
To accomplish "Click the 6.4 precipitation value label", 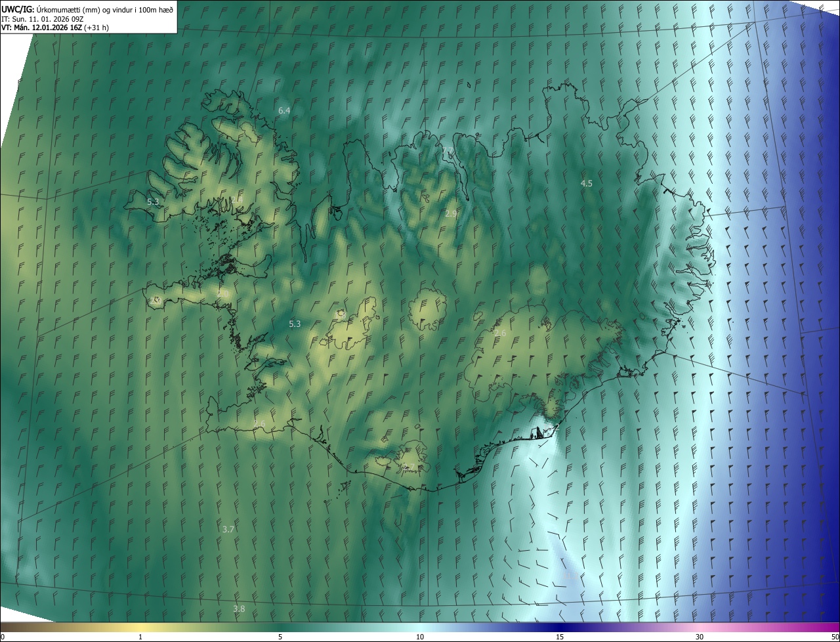I will tap(284, 111).
